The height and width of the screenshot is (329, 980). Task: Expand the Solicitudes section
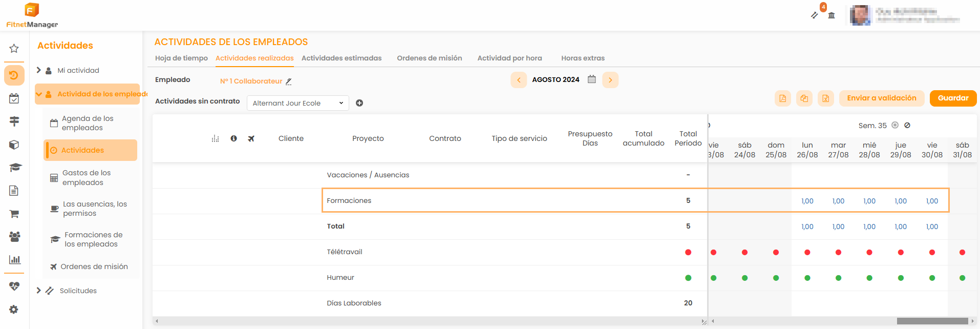click(x=39, y=291)
